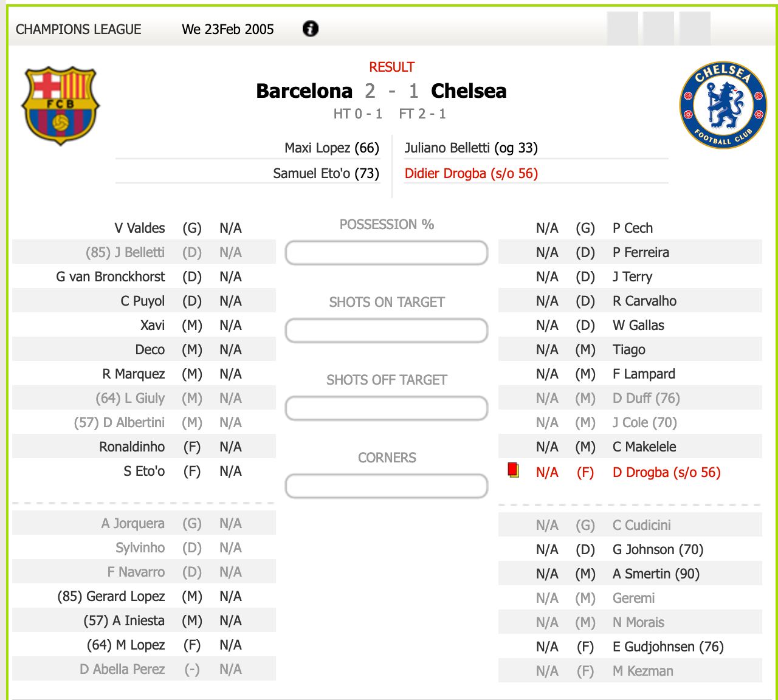This screenshot has width=778, height=700.
Task: Click substitute A Iniesta row
Action: click(144, 620)
